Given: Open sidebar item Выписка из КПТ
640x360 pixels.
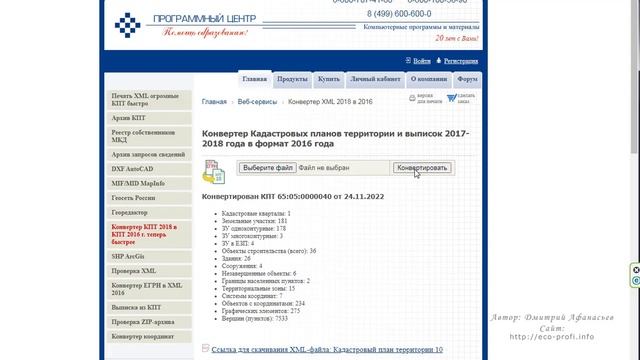Looking at the screenshot, I should pyautogui.click(x=149, y=307).
